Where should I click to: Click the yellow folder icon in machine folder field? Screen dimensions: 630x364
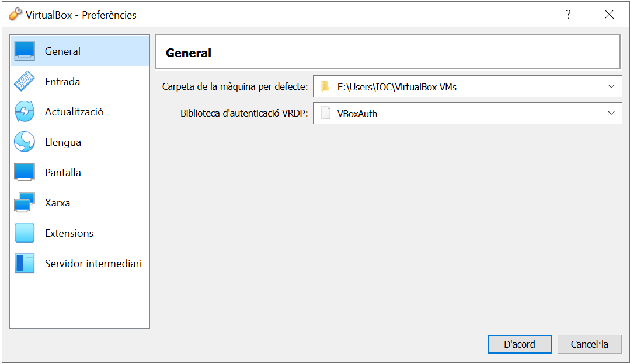[x=325, y=87]
